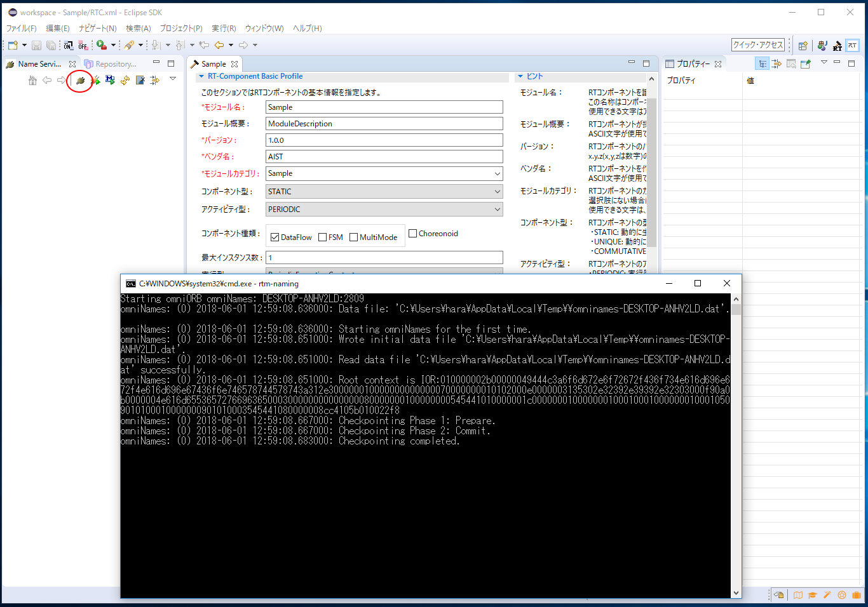Open the ウィンドウ(W) menu
Screen dimensions: 868x607
coord(264,28)
